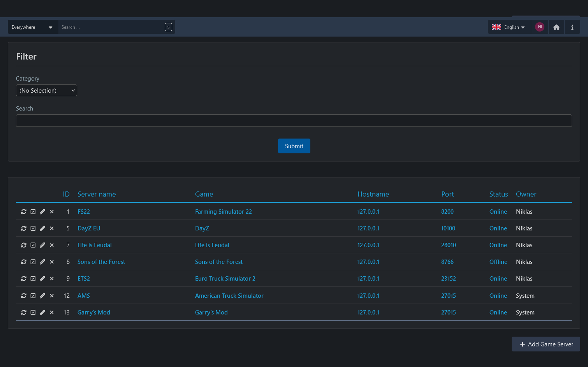Image resolution: width=588 pixels, height=367 pixels.
Task: Open the home icon in top bar
Action: pyautogui.click(x=556, y=27)
